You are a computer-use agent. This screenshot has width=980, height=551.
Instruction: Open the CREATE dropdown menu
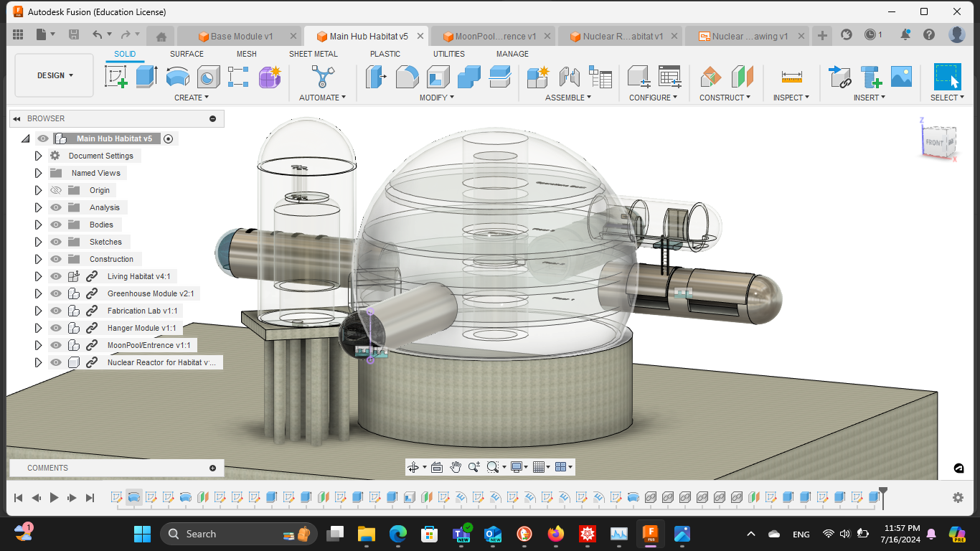click(x=192, y=98)
